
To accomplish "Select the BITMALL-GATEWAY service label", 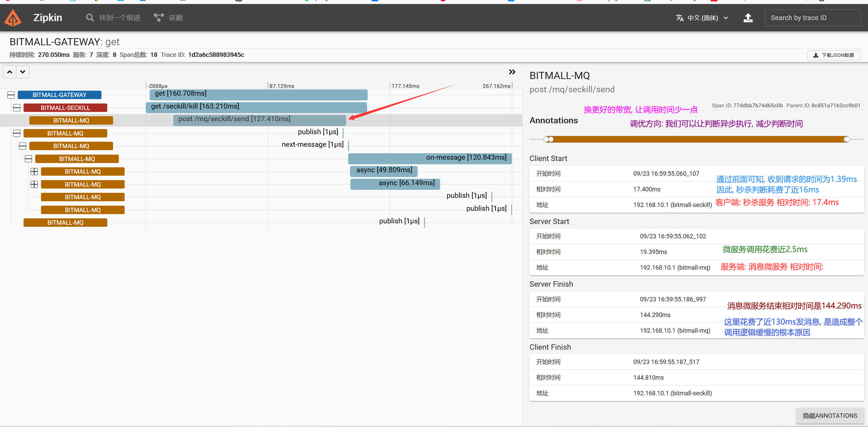I will (x=60, y=95).
